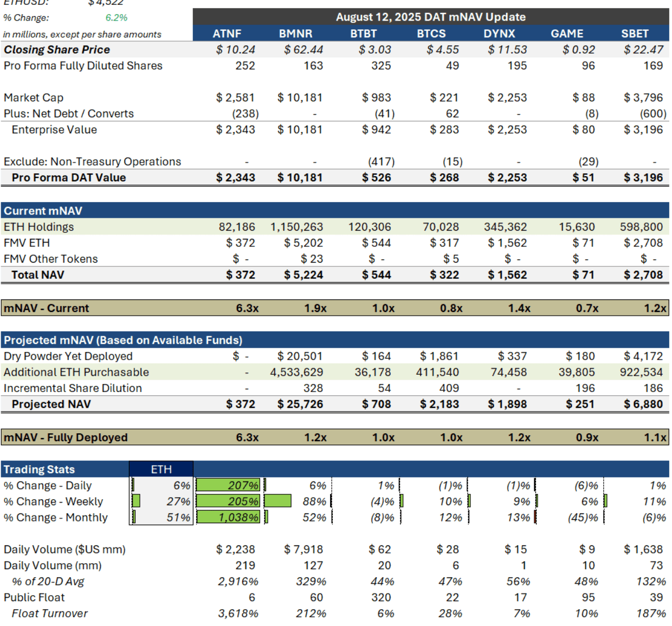Click ATNF float turnover 3,618%
The height and width of the screenshot is (626, 672).
coord(238,614)
